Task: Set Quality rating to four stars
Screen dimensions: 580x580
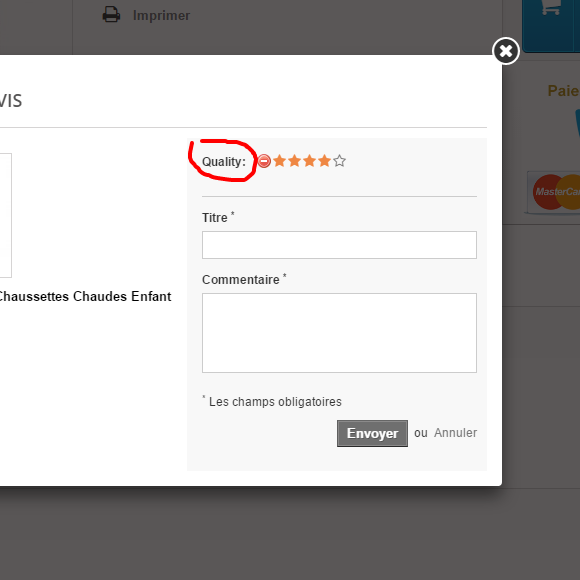Action: 324,161
